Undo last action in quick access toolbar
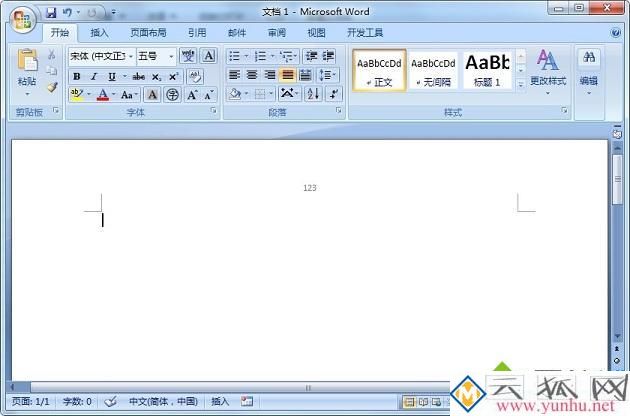630x416 pixels. click(68, 13)
